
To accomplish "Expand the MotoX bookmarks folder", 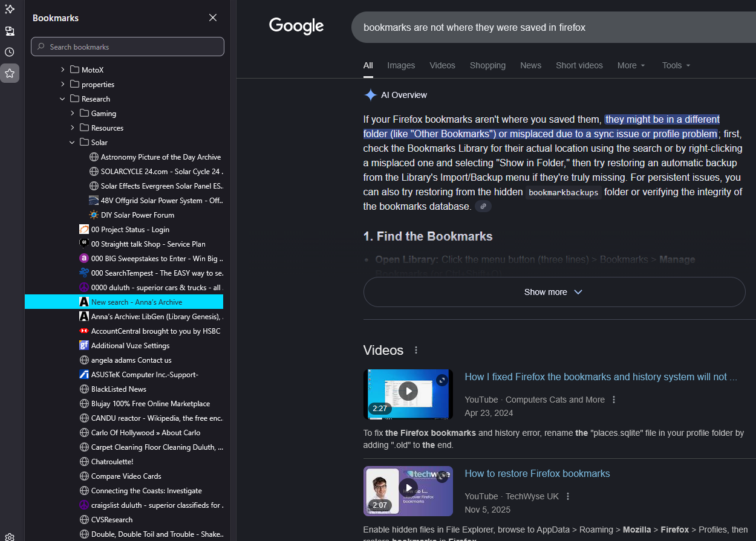I will tap(63, 70).
